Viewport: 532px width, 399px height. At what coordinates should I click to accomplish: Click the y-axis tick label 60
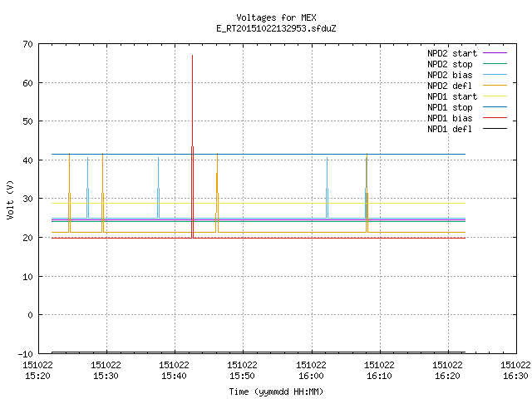[x=27, y=83]
